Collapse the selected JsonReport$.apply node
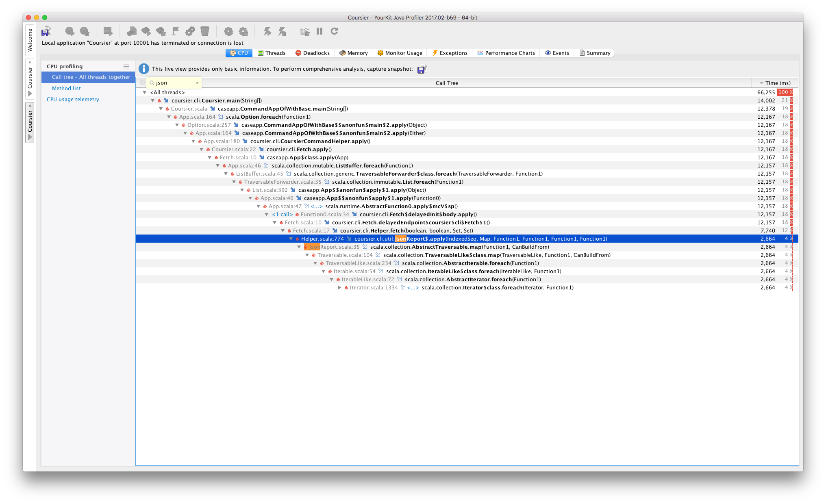The height and width of the screenshot is (504, 826). (291, 239)
